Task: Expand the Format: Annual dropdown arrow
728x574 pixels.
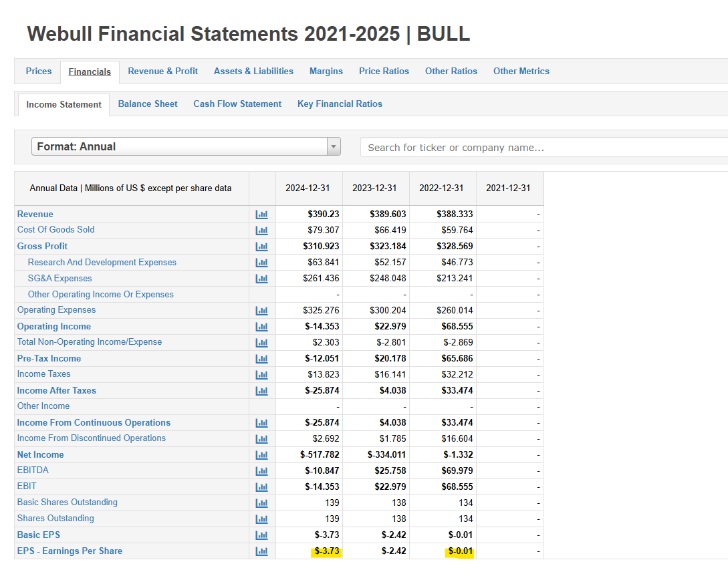Action: pos(334,146)
